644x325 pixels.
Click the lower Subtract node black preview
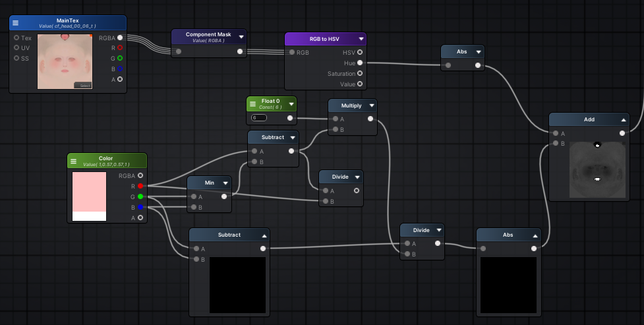click(237, 285)
